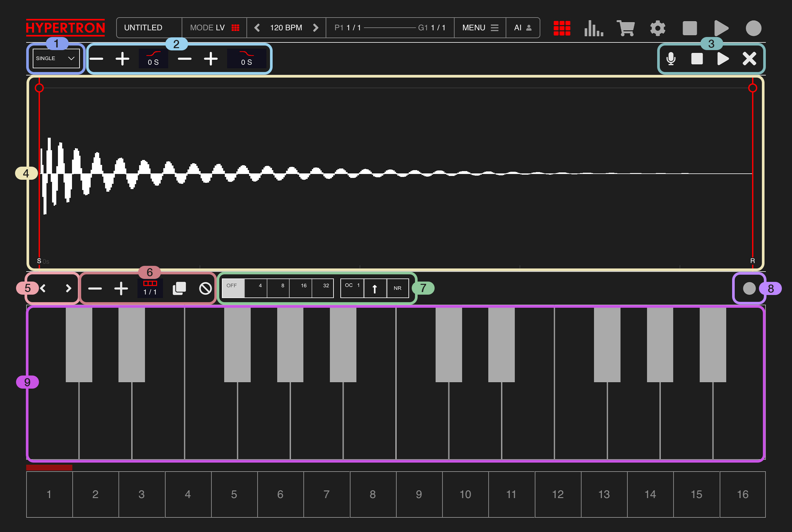Open the AI menu item
The height and width of the screenshot is (532, 792).
click(x=522, y=28)
